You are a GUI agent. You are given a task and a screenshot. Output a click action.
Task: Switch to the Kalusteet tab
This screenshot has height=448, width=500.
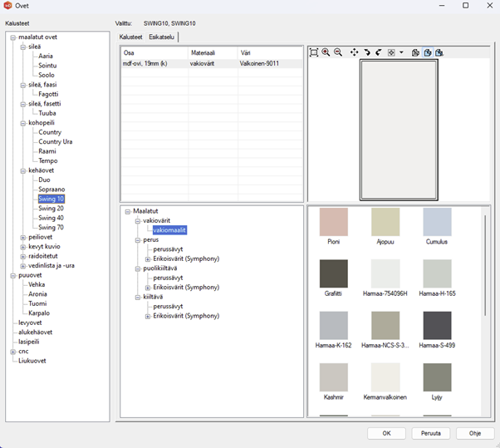(131, 37)
